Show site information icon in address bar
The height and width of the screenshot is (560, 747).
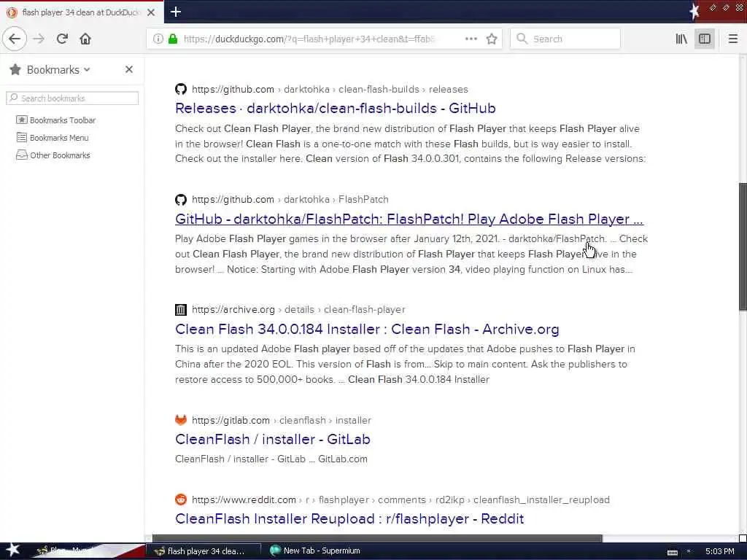coord(158,39)
